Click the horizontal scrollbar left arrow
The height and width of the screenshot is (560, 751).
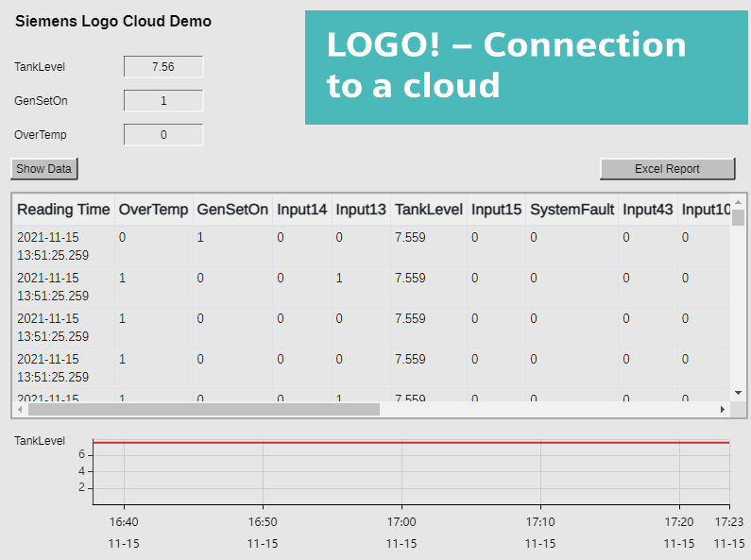point(20,409)
